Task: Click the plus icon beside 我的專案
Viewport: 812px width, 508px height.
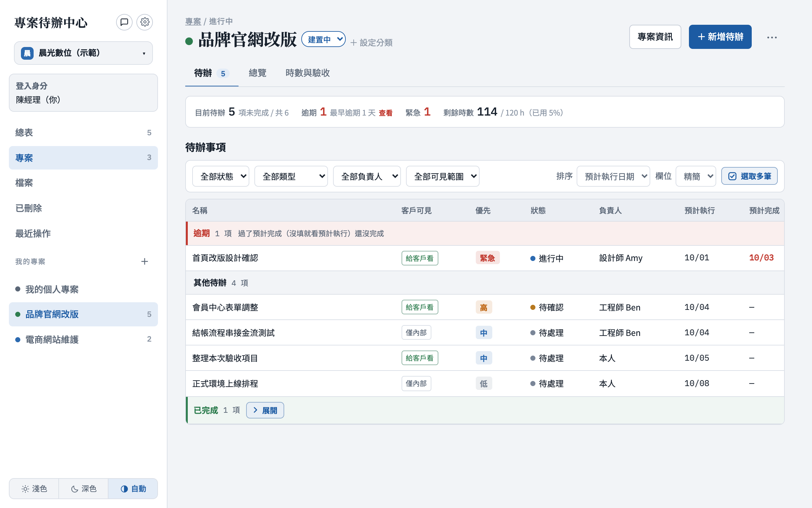Action: [144, 261]
